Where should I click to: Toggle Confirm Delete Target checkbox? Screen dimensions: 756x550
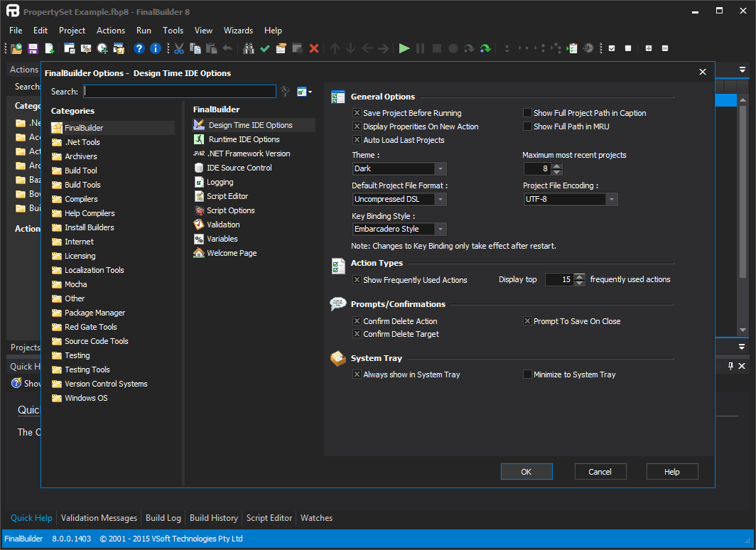pos(357,333)
